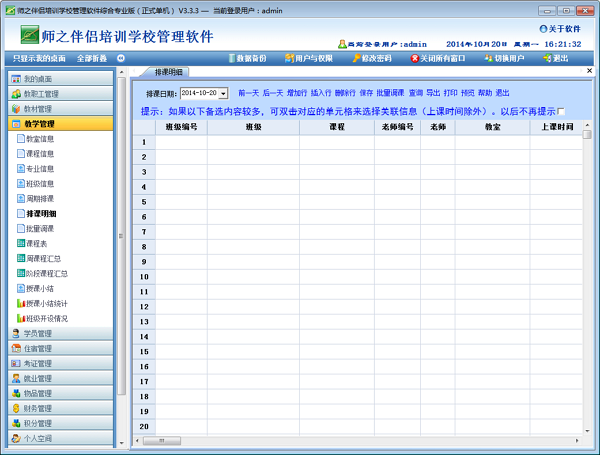Expand the 个人空间 sidebar section
The width and height of the screenshot is (600, 455).
pos(60,438)
